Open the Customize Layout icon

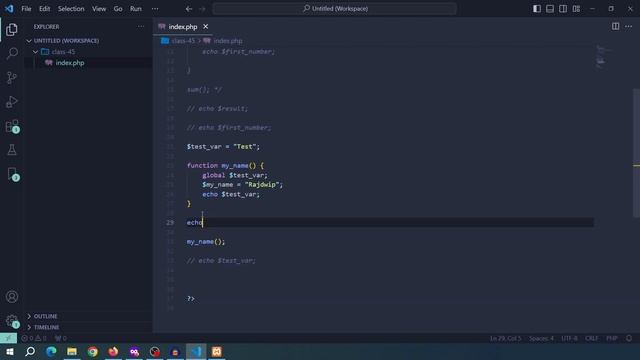[x=576, y=9]
